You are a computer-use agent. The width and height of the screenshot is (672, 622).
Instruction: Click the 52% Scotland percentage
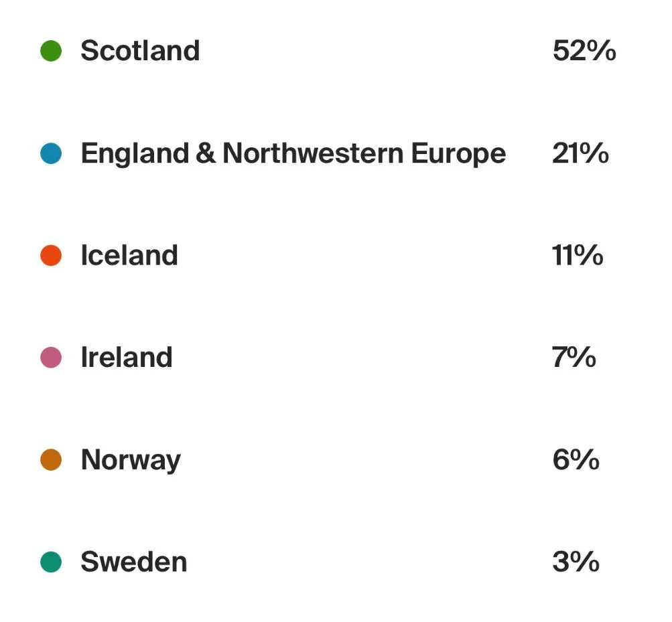(x=585, y=51)
